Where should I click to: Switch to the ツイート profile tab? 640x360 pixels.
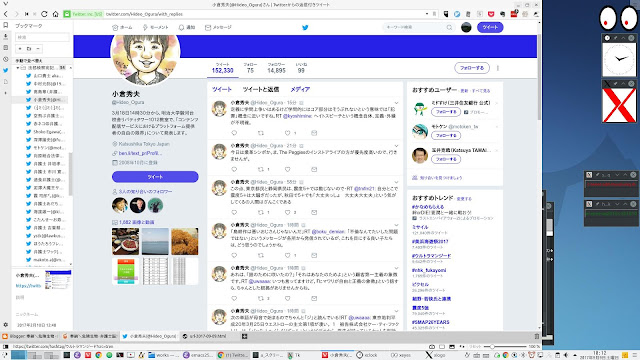tap(222, 89)
